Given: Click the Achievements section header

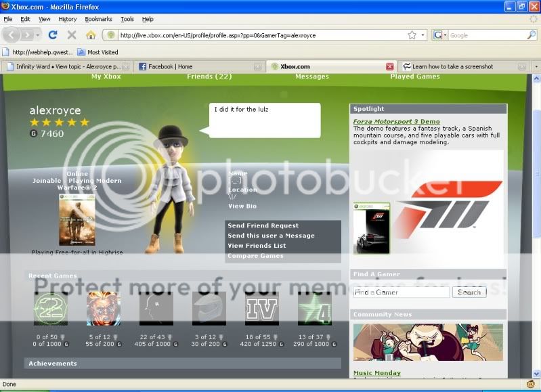Looking at the screenshot, I should [183, 364].
